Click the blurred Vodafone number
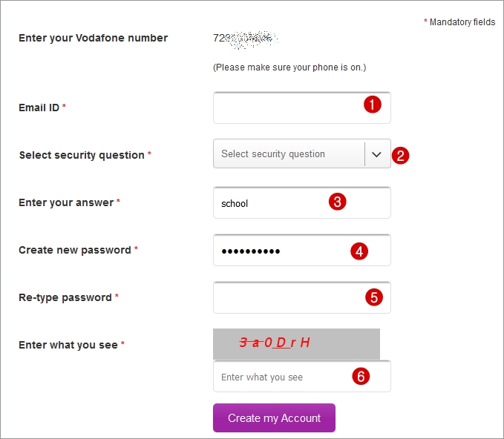The width and height of the screenshot is (504, 439). pyautogui.click(x=245, y=39)
